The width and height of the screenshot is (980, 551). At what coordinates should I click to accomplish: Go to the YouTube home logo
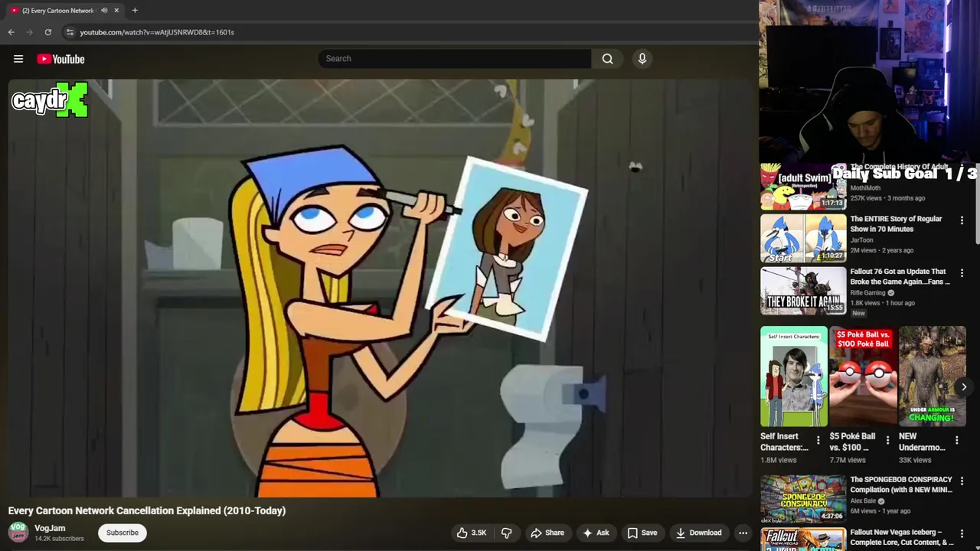tap(60, 59)
